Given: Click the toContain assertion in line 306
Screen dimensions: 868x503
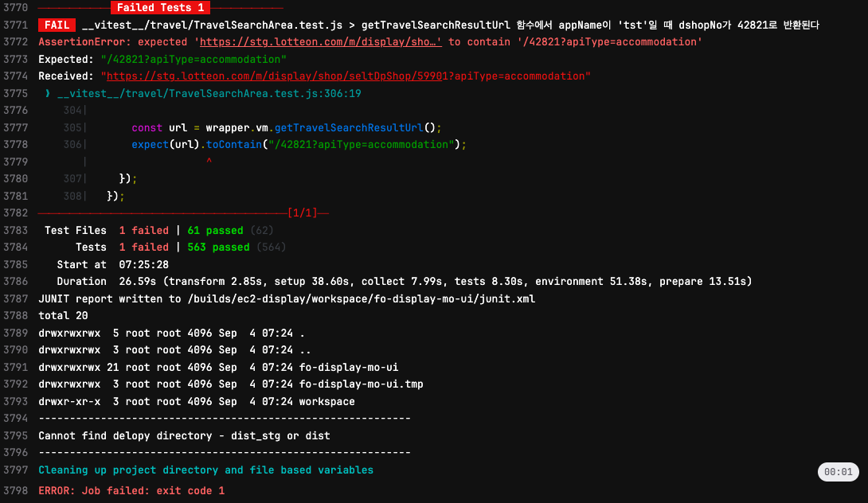Looking at the screenshot, I should 233,144.
